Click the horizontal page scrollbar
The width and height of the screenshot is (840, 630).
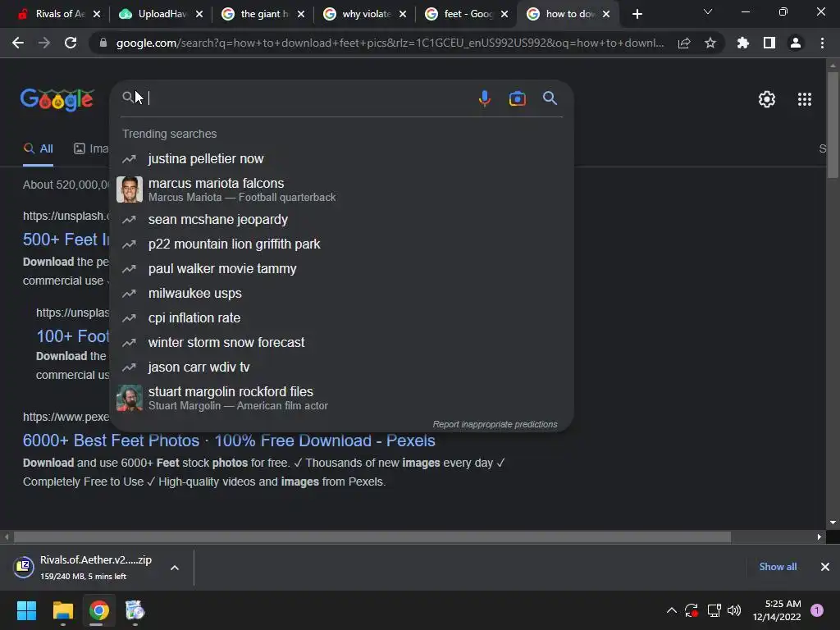coord(372,536)
